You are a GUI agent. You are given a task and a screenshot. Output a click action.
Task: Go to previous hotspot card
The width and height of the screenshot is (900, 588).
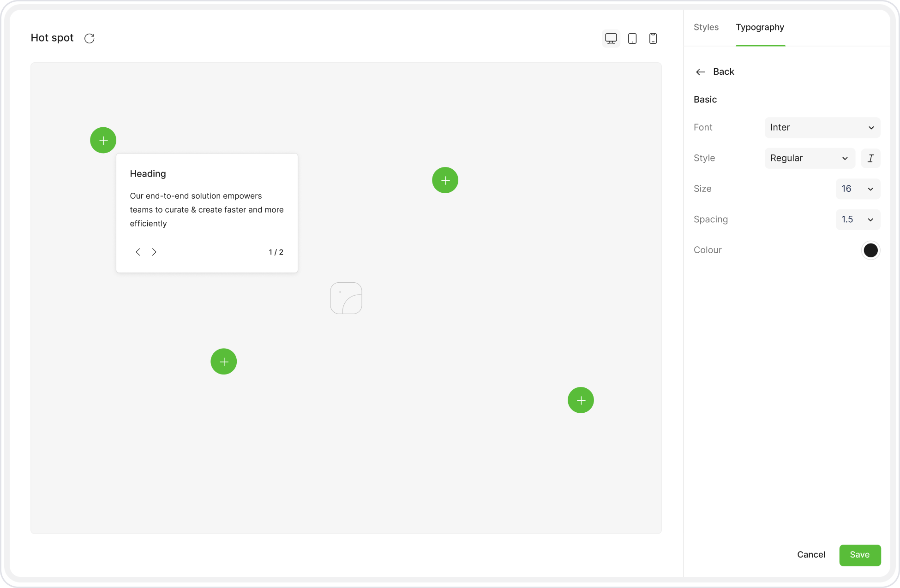click(138, 252)
